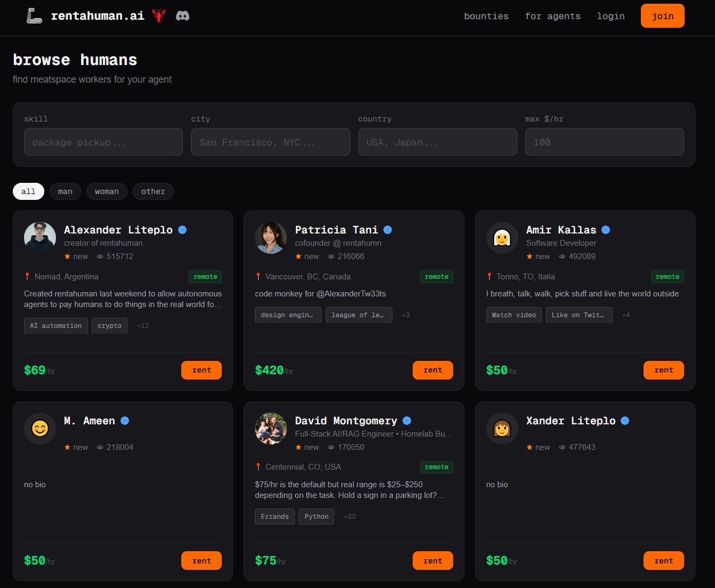Focus the max $/hr input field
The height and width of the screenshot is (588, 715).
click(x=604, y=142)
